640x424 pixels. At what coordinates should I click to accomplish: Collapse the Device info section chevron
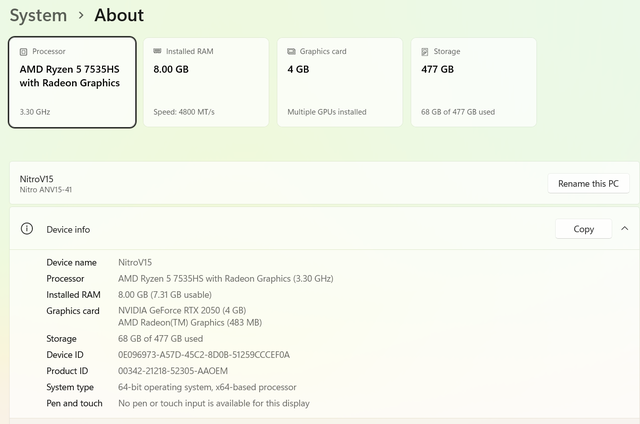(x=624, y=229)
